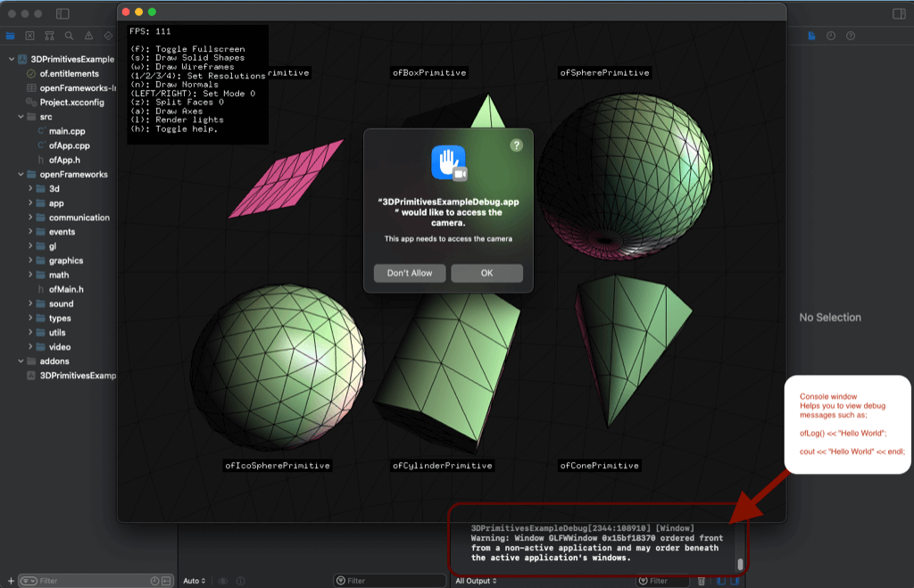Select the File inspector icon
The image size is (914, 588).
click(x=811, y=36)
